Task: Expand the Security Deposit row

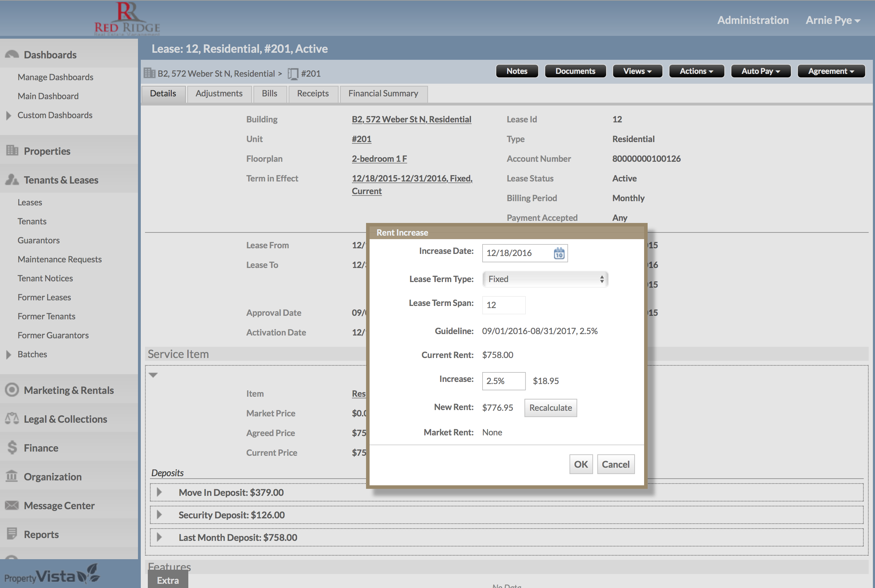Action: pos(159,515)
